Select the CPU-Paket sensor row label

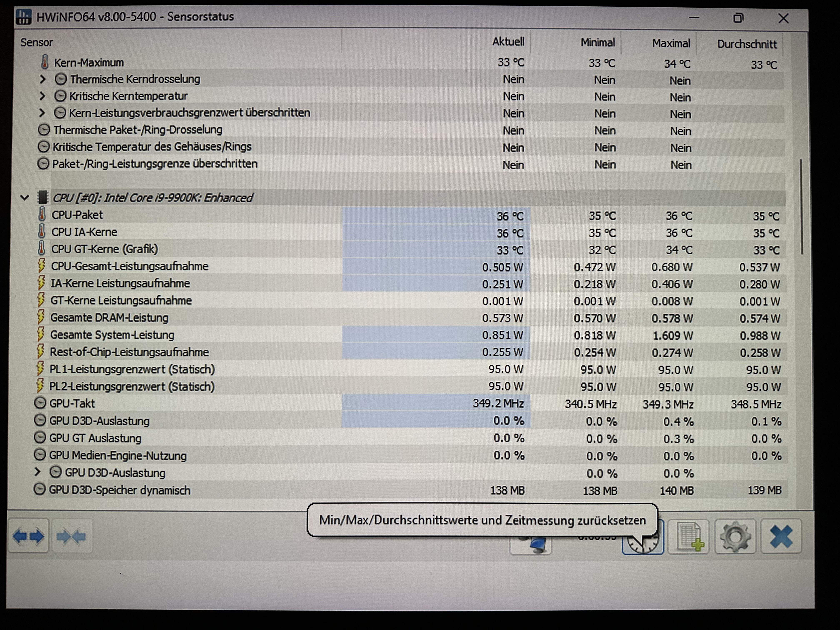pyautogui.click(x=77, y=215)
